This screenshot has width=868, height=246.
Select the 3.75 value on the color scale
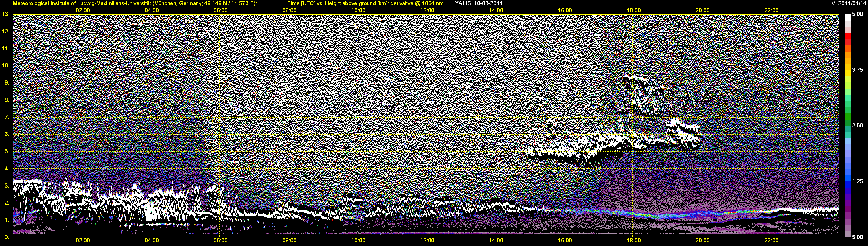point(858,70)
